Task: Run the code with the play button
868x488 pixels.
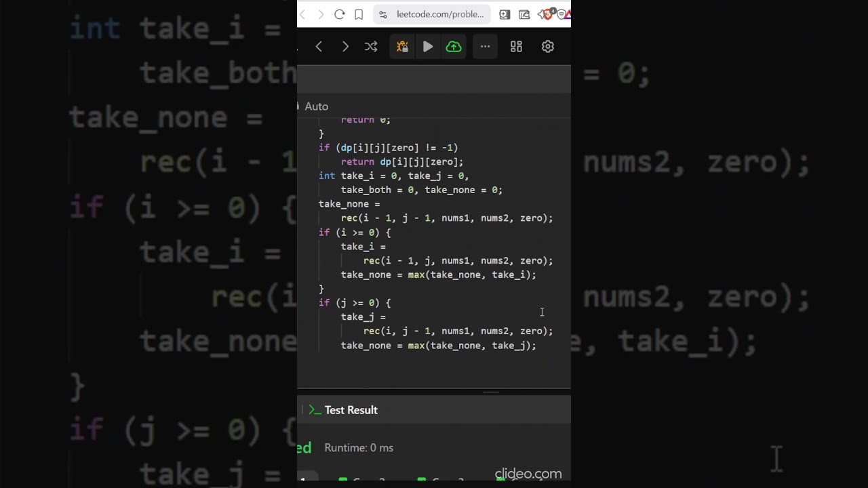Action: coord(428,46)
